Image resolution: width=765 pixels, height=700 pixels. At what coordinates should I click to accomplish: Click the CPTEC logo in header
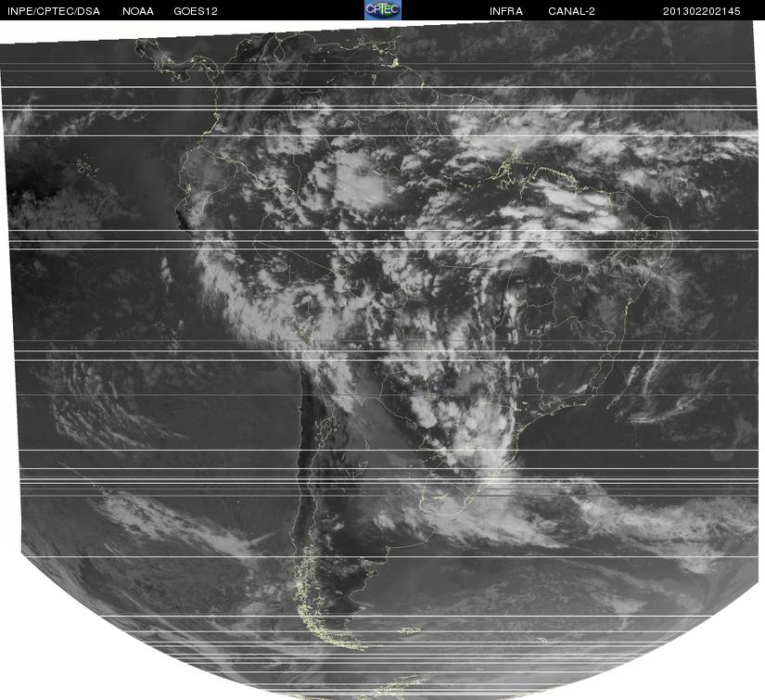(382, 10)
